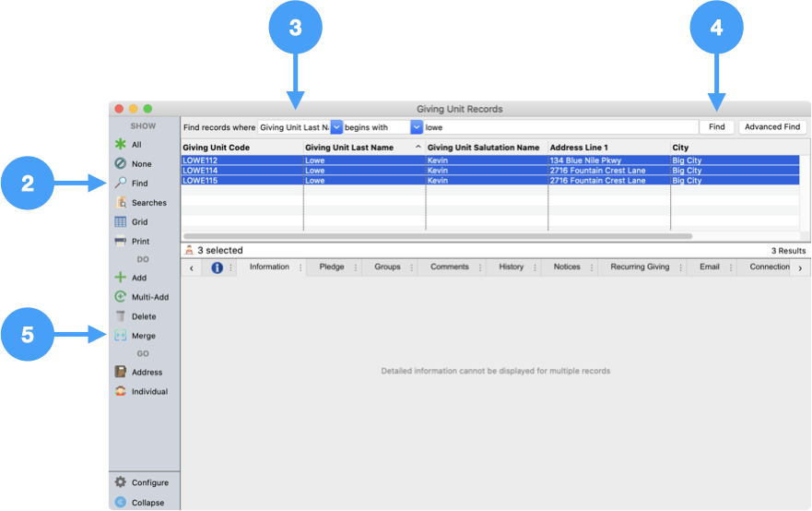Open saved Searches in sidebar
This screenshot has width=812, height=511.
tap(121, 203)
